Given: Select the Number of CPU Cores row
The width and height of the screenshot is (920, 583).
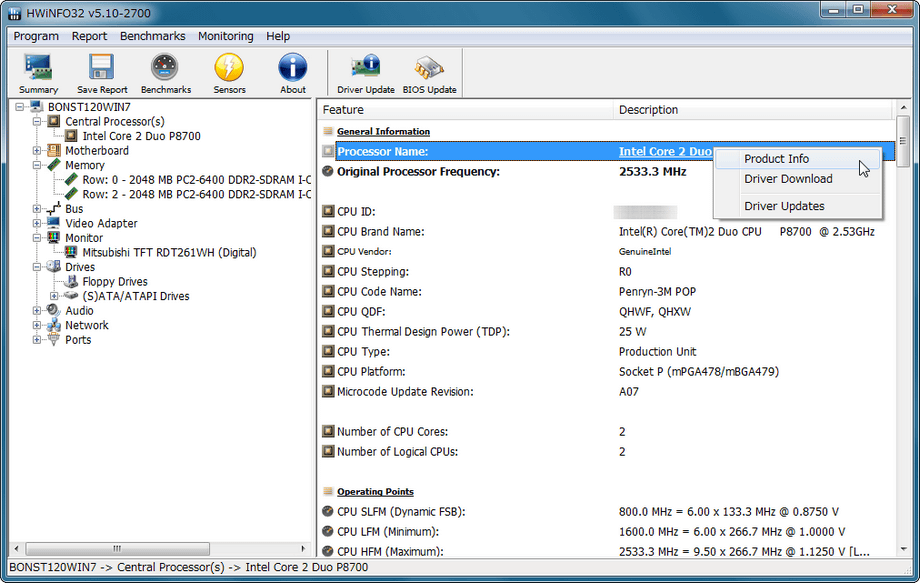Looking at the screenshot, I should click(x=608, y=432).
